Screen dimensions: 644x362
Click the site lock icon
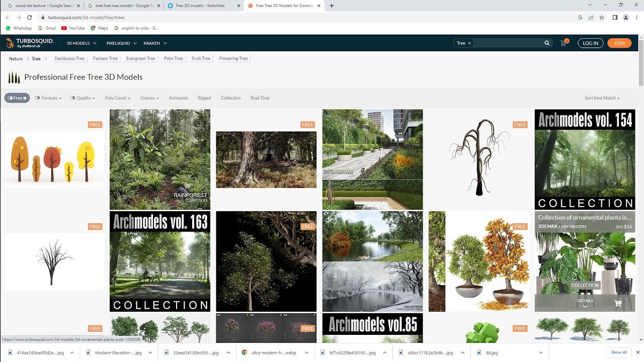pos(43,17)
